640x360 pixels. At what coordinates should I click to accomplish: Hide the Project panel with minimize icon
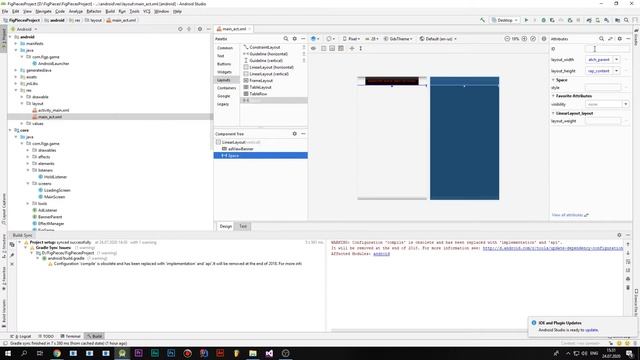click(x=209, y=29)
